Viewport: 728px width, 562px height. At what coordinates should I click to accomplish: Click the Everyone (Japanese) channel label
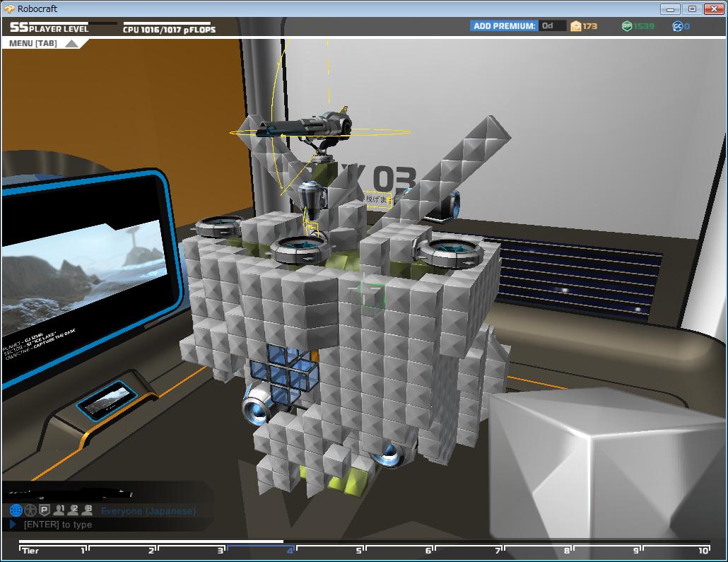148,511
